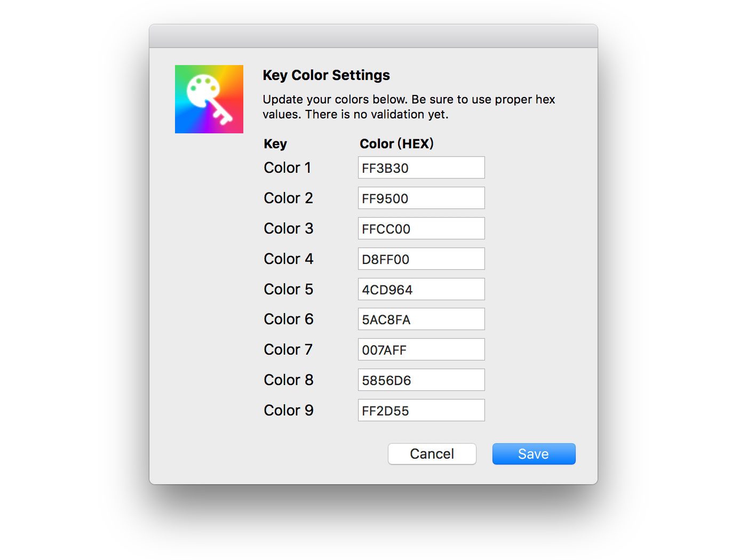Focus the Color 7 input with 007AFF

tap(421, 349)
